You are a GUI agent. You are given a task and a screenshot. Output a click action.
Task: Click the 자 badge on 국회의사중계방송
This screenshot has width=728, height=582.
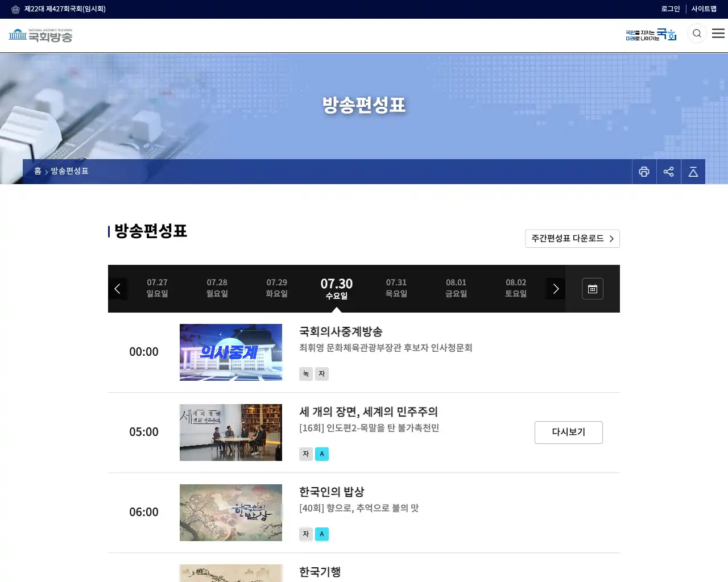(322, 374)
